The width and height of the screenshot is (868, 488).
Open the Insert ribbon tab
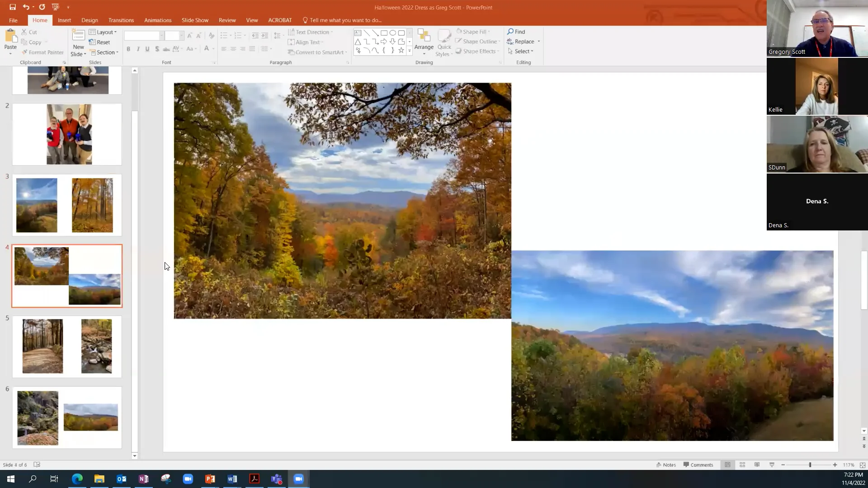click(x=64, y=20)
